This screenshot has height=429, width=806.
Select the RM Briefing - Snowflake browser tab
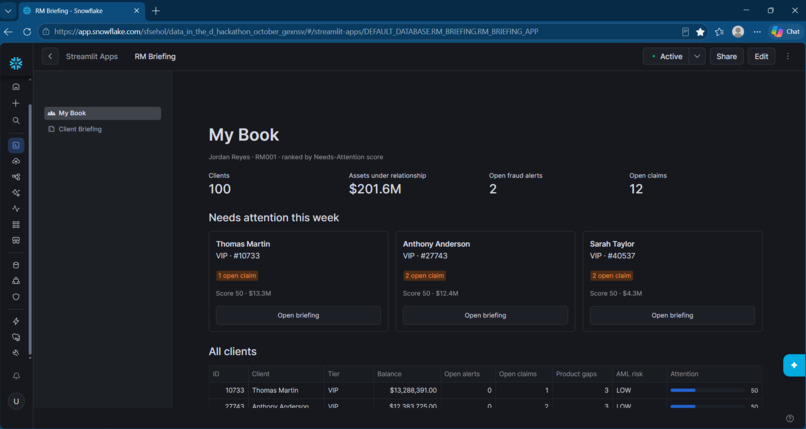coord(80,11)
